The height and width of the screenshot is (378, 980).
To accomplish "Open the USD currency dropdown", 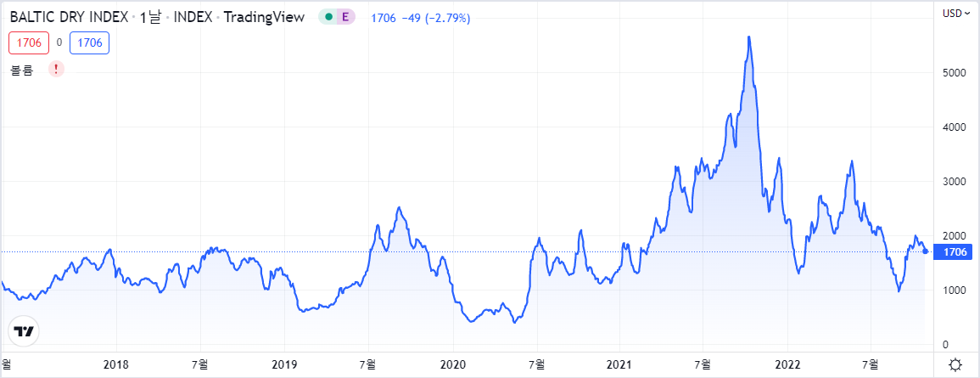I will (x=957, y=13).
